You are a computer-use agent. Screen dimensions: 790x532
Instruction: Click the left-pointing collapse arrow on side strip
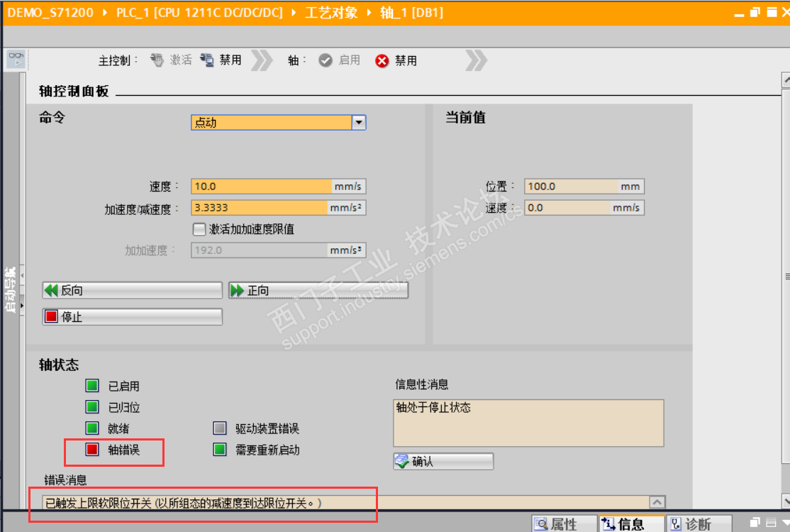(22, 275)
